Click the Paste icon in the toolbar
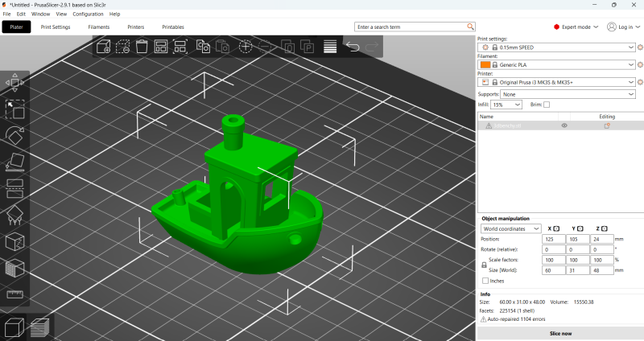This screenshot has width=644, height=341. [223, 47]
